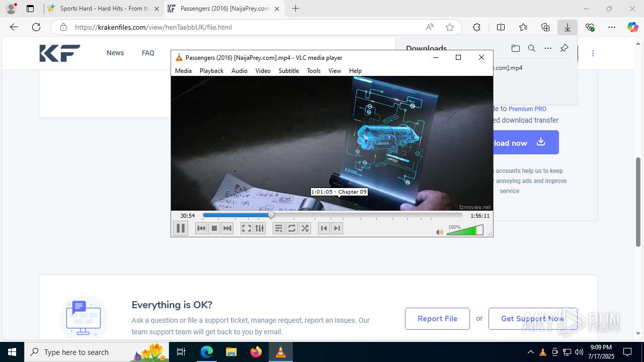Go to previous media in VLC
The height and width of the screenshot is (362, 644).
point(201,228)
